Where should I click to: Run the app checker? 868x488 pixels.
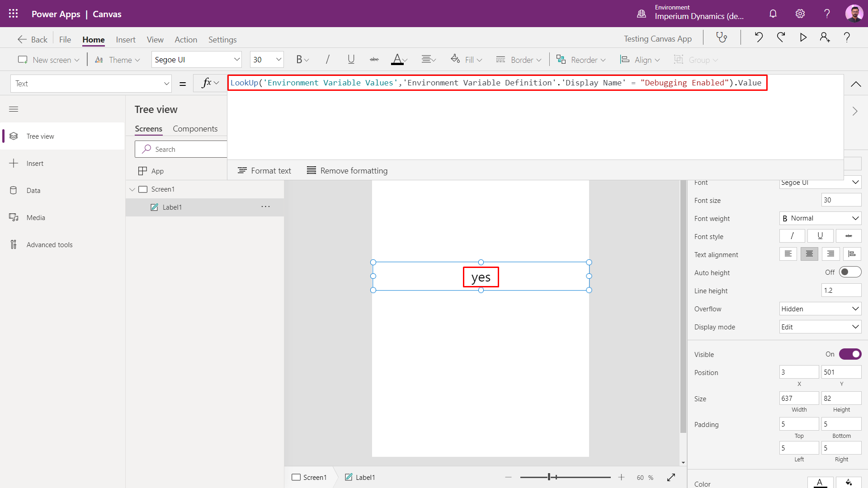[x=722, y=37]
